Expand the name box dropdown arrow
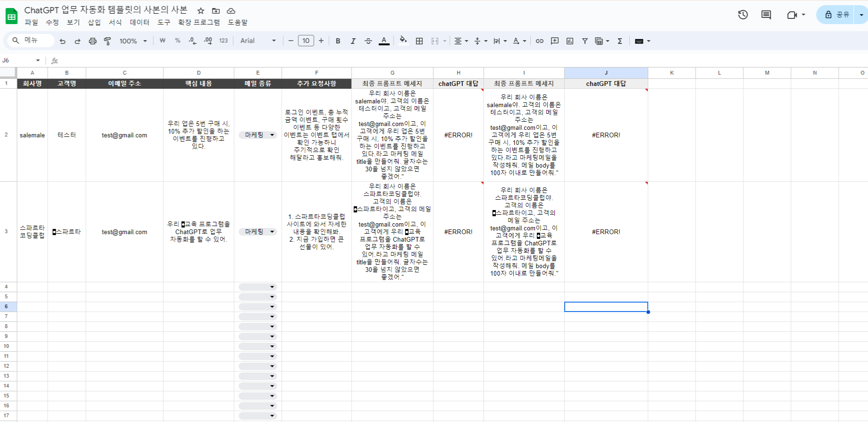 click(38, 60)
